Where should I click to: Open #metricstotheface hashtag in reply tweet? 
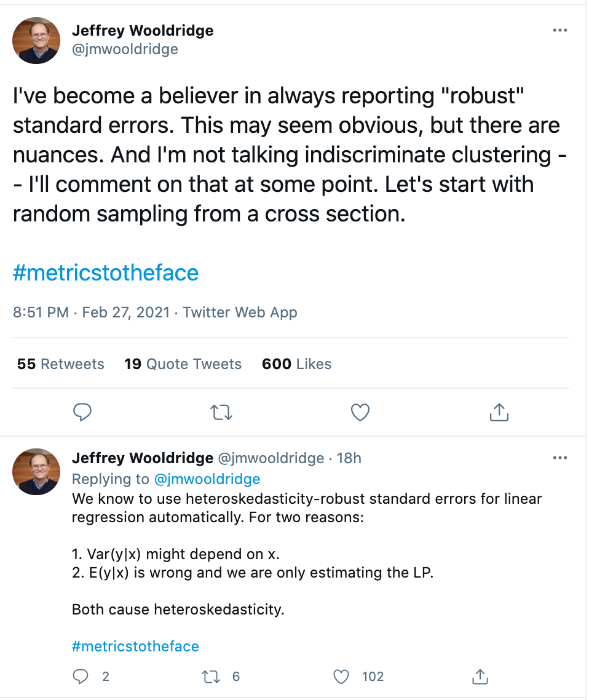tap(135, 646)
